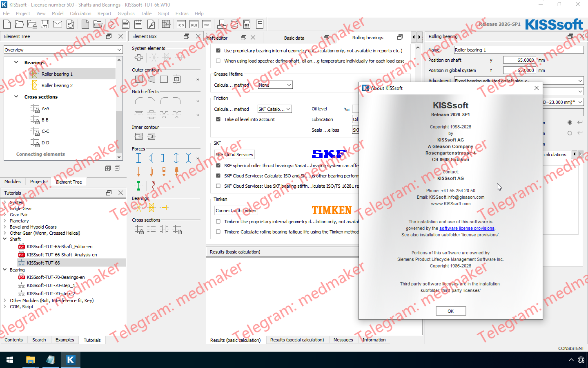Collapse the Cross sections tree node

(16, 97)
